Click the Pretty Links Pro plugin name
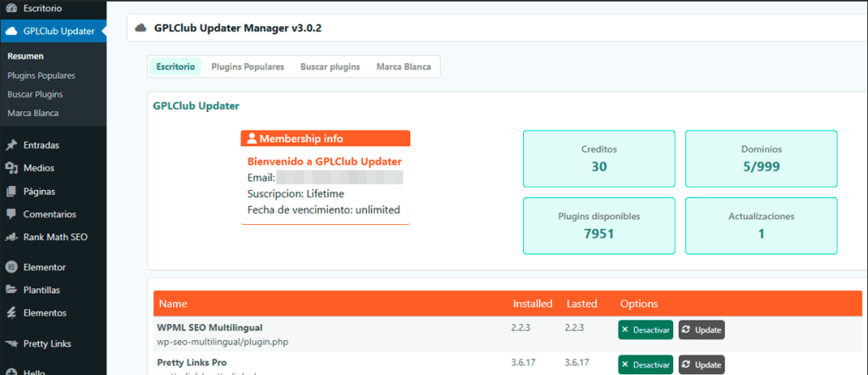This screenshot has width=868, height=375. (x=192, y=362)
